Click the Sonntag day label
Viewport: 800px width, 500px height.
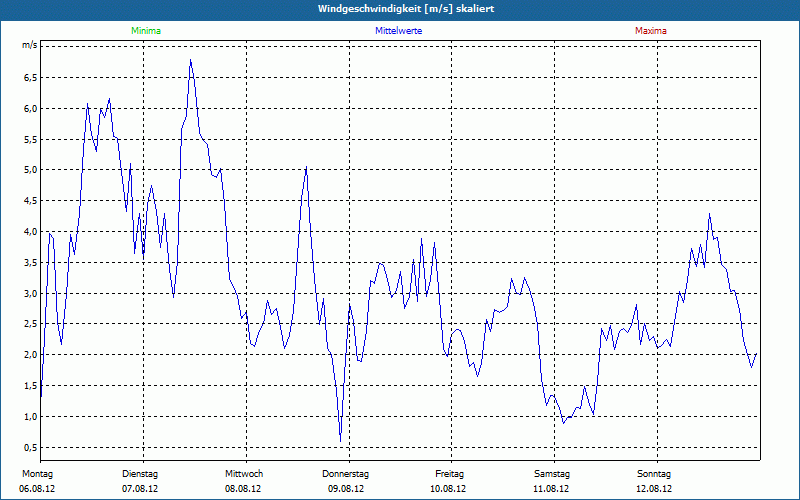click(x=654, y=474)
